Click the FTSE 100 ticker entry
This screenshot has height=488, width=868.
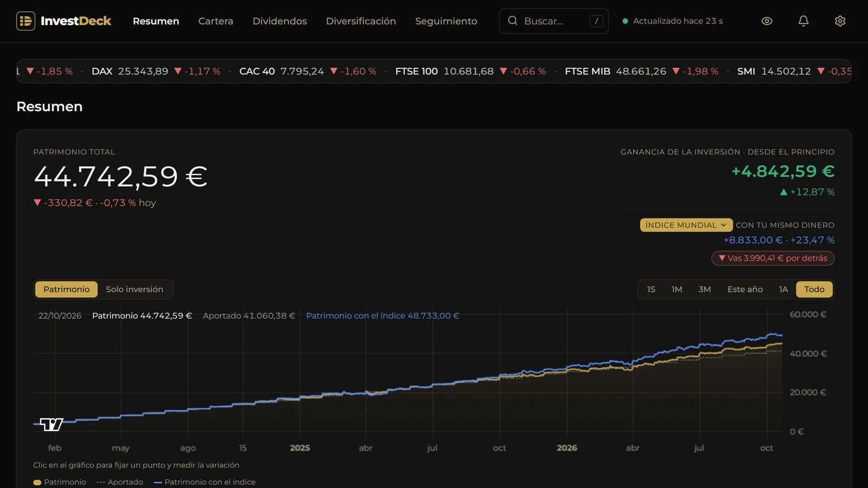coord(470,72)
